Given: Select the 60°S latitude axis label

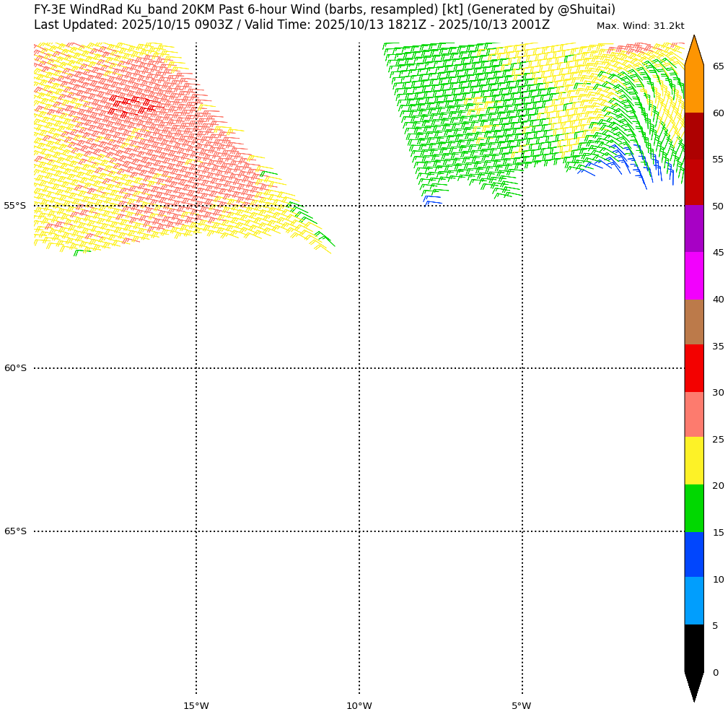Looking at the screenshot, I should (14, 368).
